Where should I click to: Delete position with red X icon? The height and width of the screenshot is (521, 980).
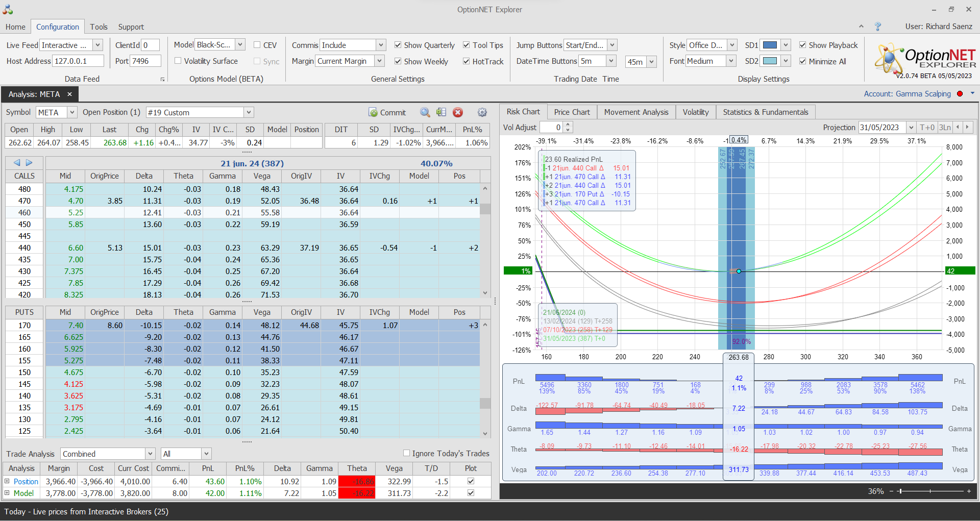click(458, 112)
